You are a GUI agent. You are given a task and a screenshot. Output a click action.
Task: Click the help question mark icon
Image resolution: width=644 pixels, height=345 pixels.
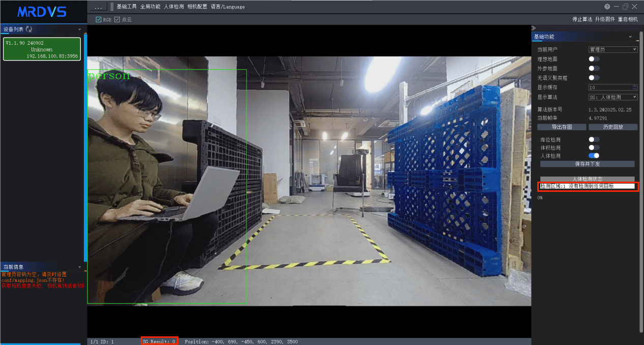point(607,7)
